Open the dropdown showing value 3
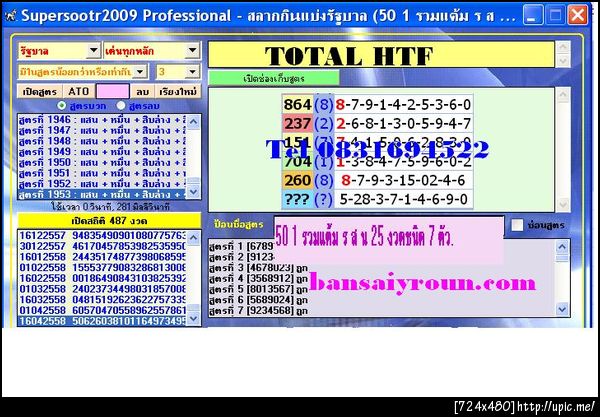Image resolution: width=600 pixels, height=417 pixels. (x=192, y=72)
